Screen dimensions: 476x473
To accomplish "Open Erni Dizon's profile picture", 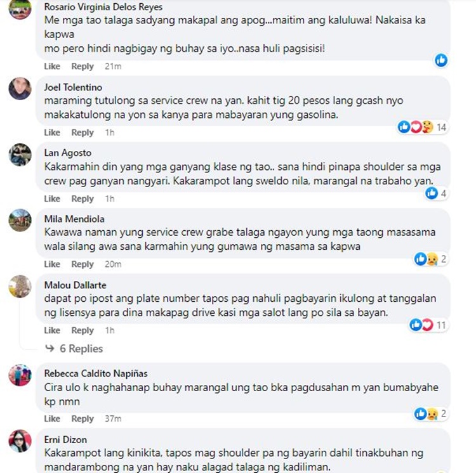I will click(x=20, y=441).
